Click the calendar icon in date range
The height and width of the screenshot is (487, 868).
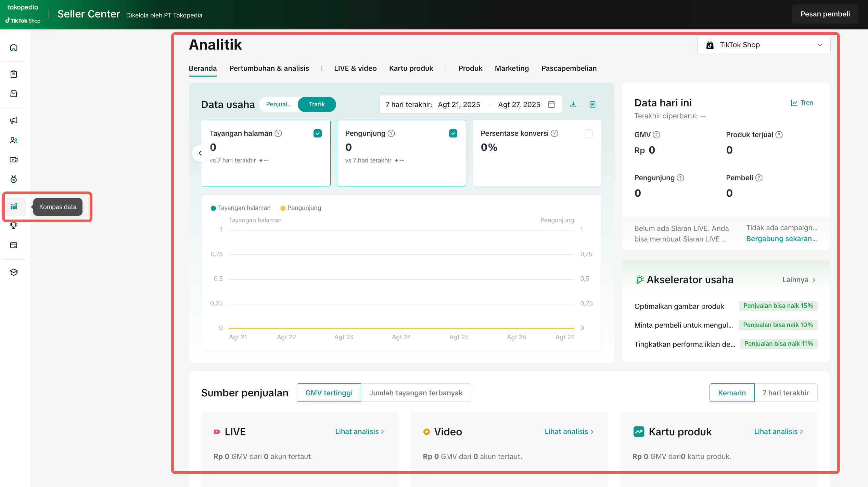coord(551,104)
